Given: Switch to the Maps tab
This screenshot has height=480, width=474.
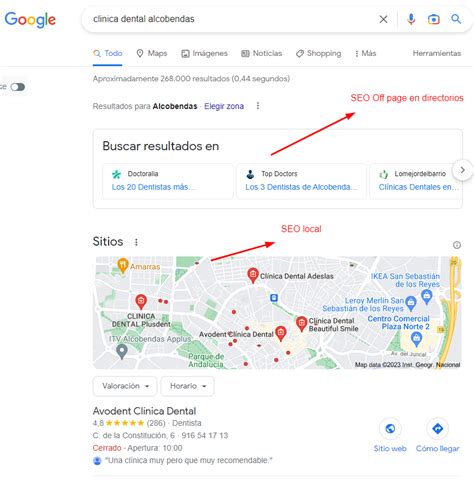Looking at the screenshot, I should tap(152, 53).
